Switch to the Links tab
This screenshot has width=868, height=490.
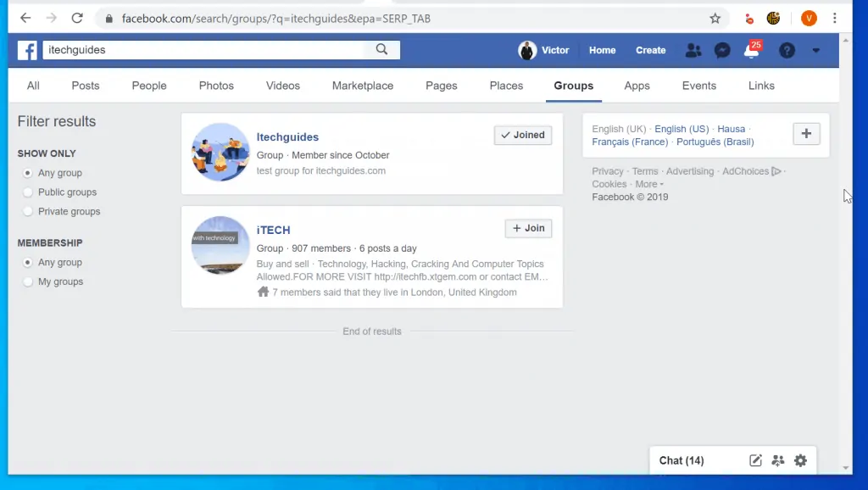point(761,86)
